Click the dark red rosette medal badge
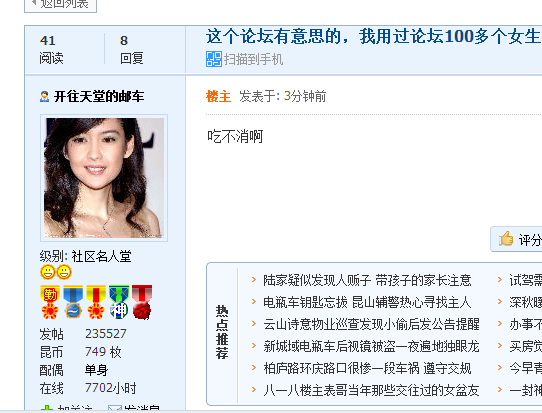The image size is (542, 413). click(142, 302)
